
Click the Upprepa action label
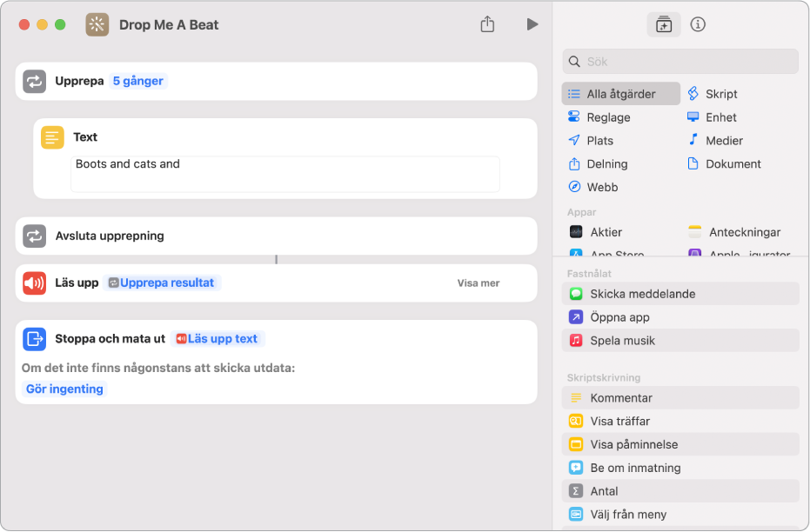point(79,81)
